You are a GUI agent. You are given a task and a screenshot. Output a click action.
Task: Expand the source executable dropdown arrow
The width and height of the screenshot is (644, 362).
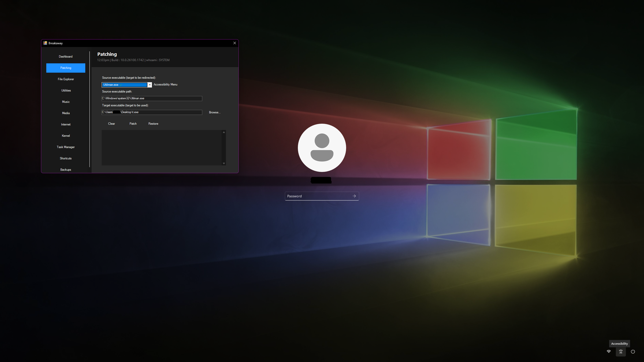pyautogui.click(x=150, y=85)
